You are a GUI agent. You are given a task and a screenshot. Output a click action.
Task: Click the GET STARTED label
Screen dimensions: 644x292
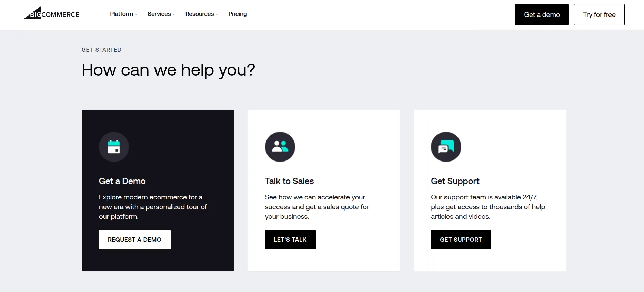(x=101, y=50)
